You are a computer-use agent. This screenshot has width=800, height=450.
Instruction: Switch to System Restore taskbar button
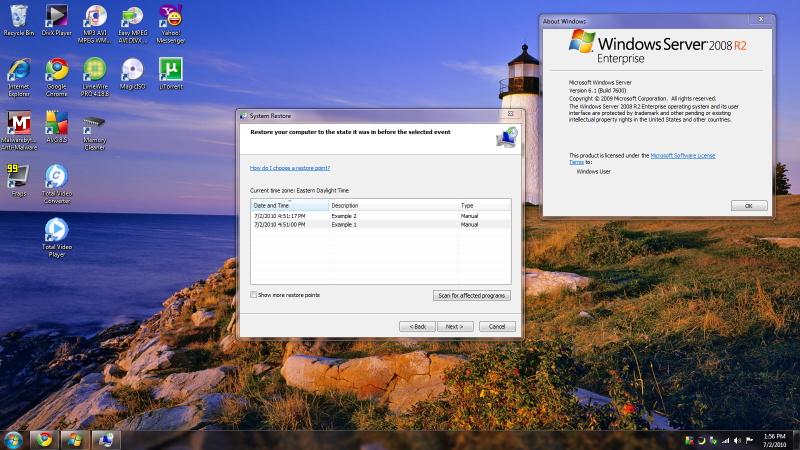coord(106,440)
